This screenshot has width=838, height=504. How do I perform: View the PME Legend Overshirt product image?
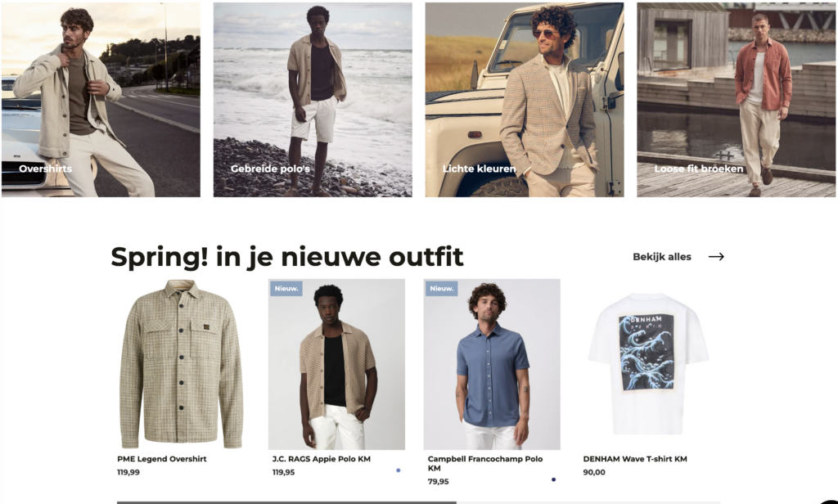(181, 364)
